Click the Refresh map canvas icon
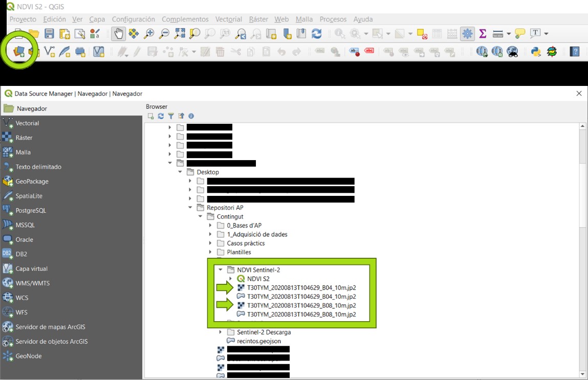 pyautogui.click(x=316, y=34)
